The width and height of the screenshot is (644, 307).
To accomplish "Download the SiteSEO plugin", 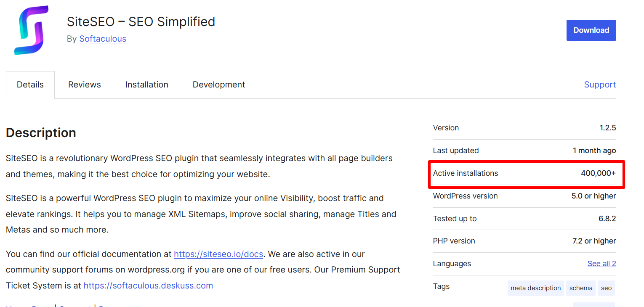I will (x=591, y=30).
